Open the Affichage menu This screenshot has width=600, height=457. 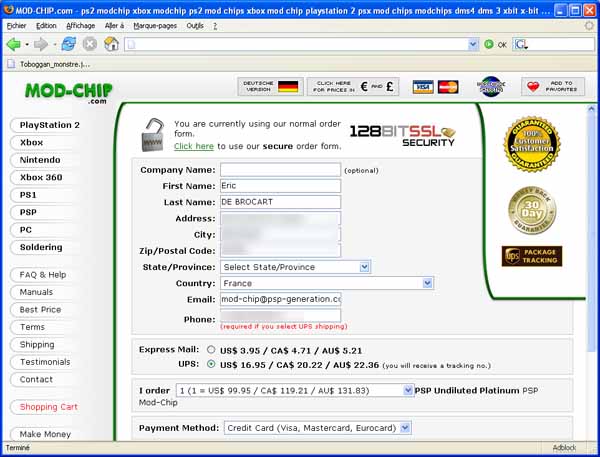click(x=80, y=26)
